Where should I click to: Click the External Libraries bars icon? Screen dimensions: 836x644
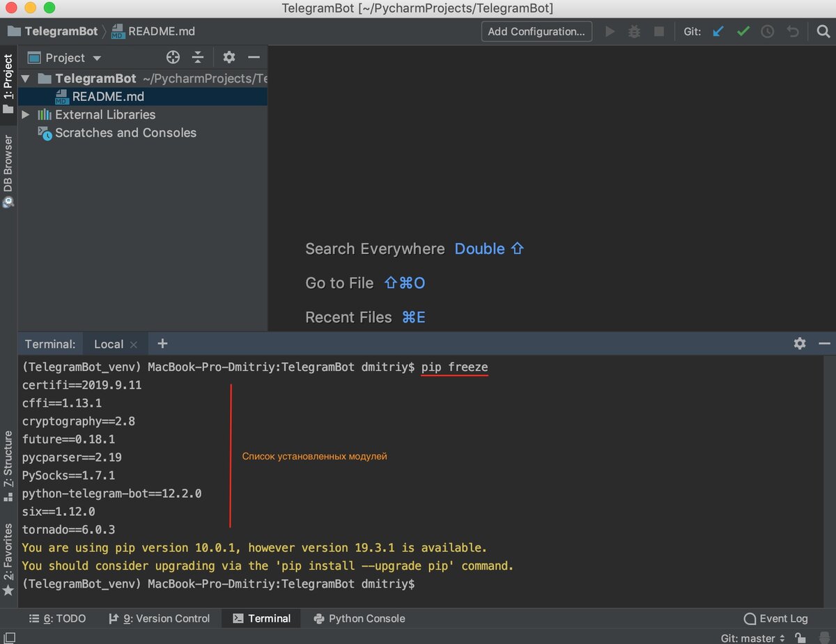click(x=45, y=115)
